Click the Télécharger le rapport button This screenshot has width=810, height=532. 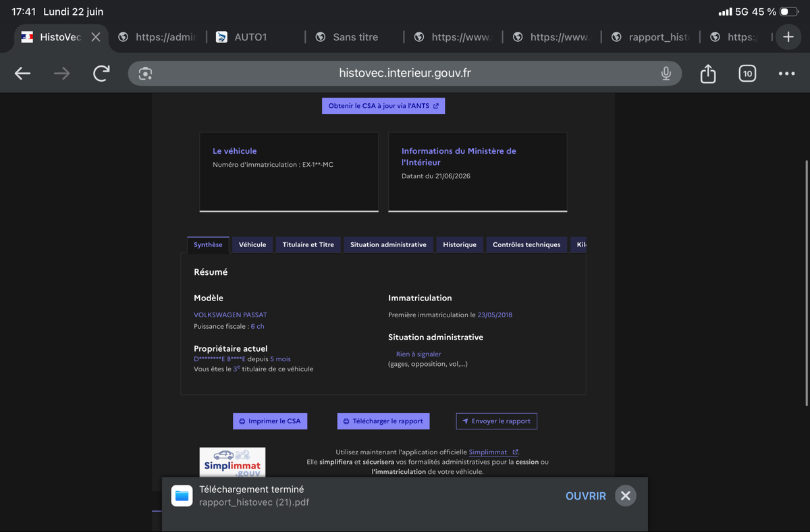(383, 421)
